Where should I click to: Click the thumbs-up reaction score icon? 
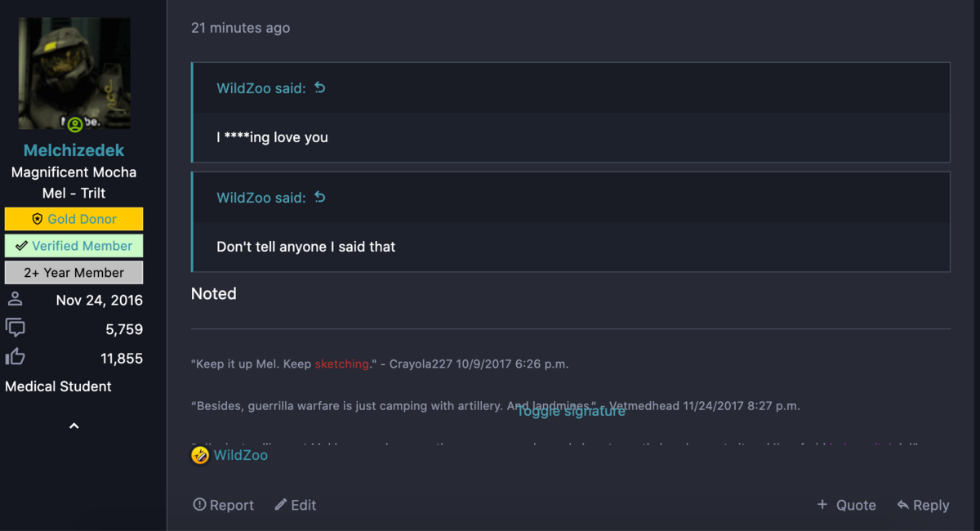pos(15,357)
